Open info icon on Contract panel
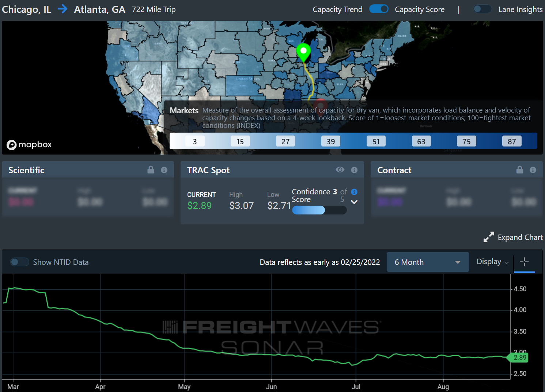The image size is (545, 392). 533,170
